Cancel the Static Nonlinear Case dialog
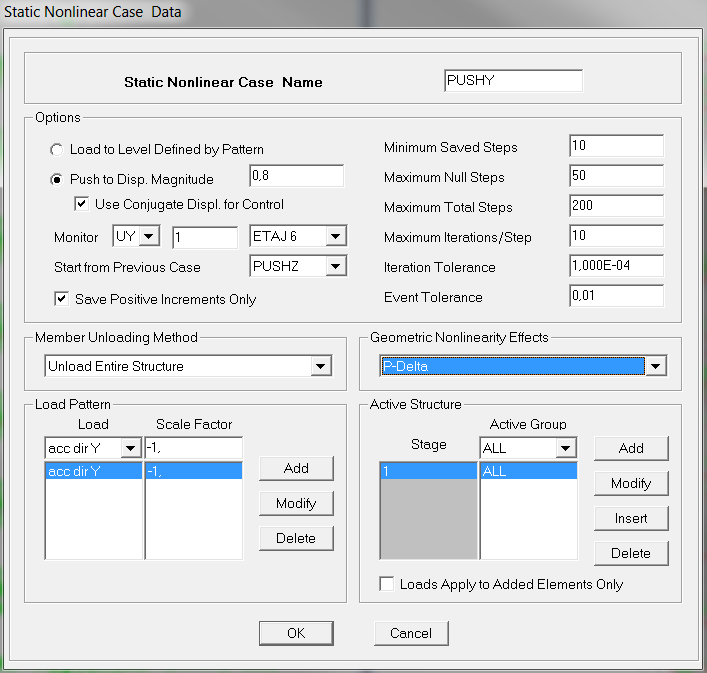This screenshot has width=707, height=673. coord(411,633)
